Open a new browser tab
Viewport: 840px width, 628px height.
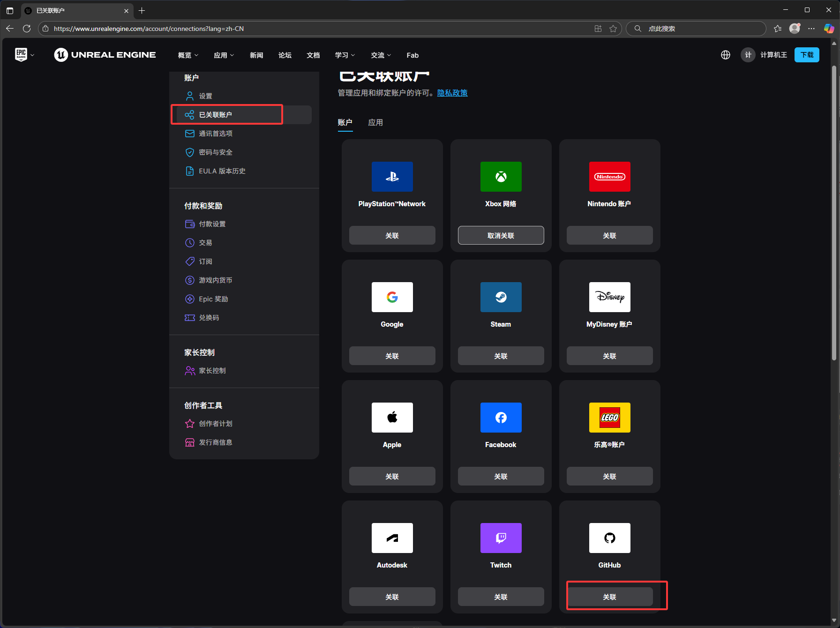tap(142, 10)
